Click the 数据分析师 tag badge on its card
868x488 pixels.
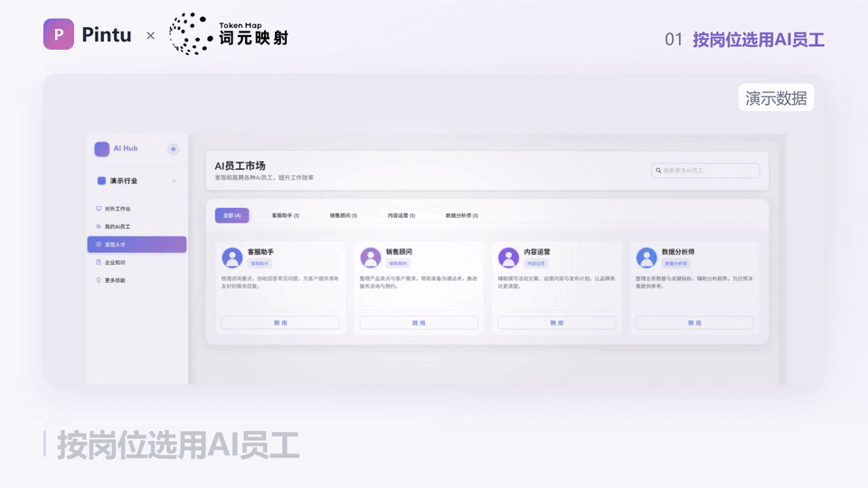pos(676,263)
